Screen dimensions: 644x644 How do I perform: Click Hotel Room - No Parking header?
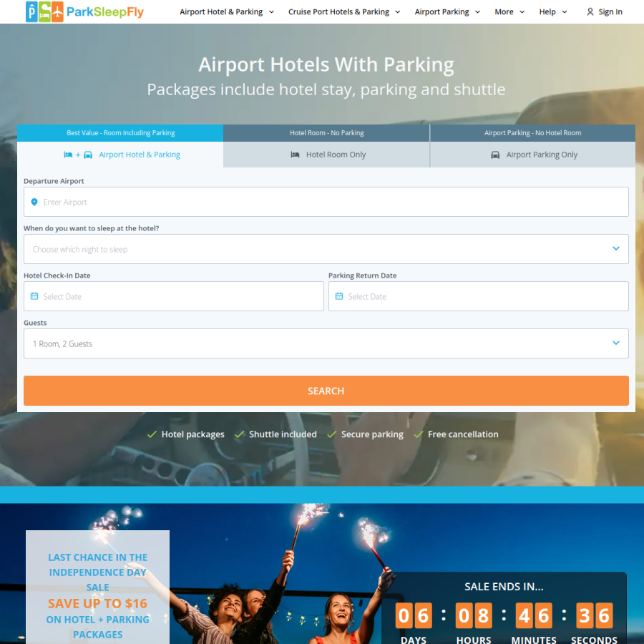pos(326,133)
